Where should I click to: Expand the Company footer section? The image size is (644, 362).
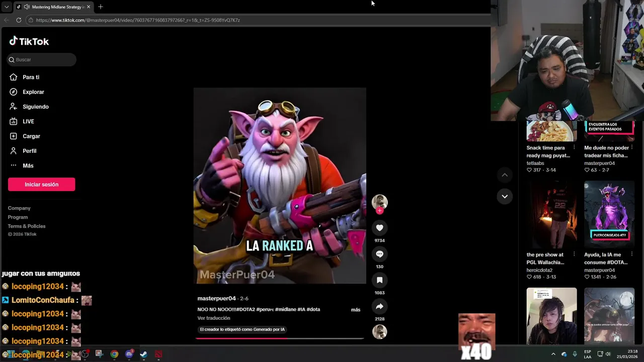tap(19, 208)
